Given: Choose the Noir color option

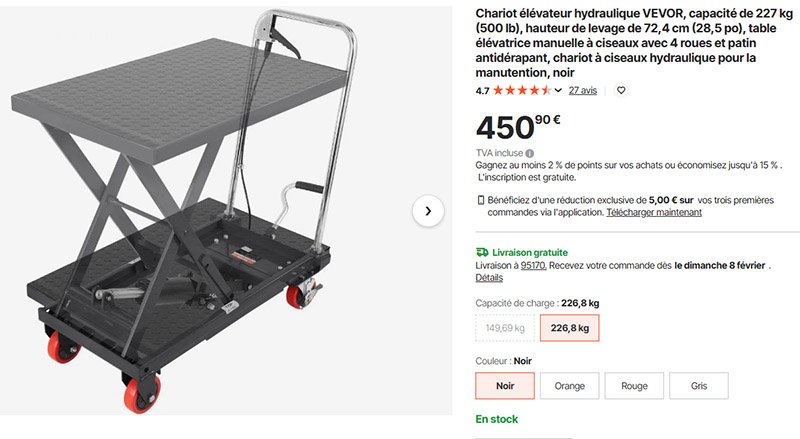Looking at the screenshot, I should (505, 386).
